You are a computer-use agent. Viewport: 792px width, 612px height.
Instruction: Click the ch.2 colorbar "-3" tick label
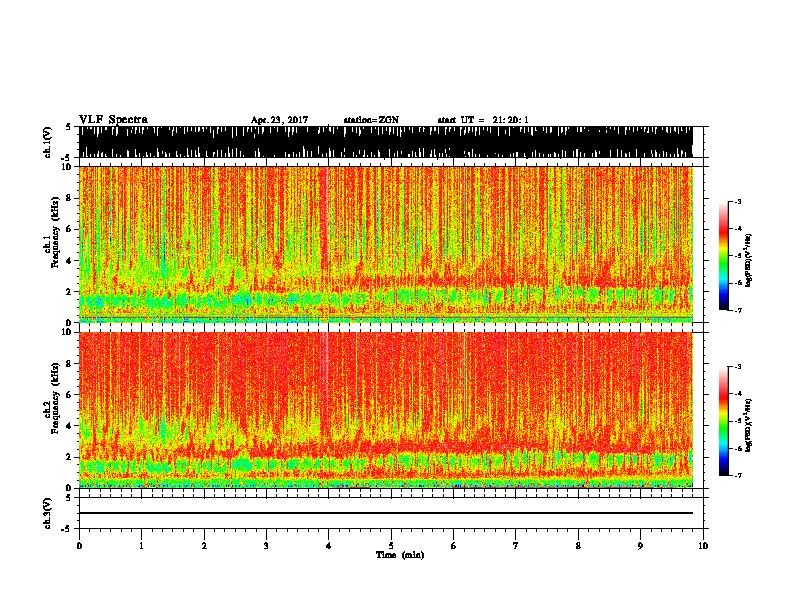pyautogui.click(x=738, y=367)
